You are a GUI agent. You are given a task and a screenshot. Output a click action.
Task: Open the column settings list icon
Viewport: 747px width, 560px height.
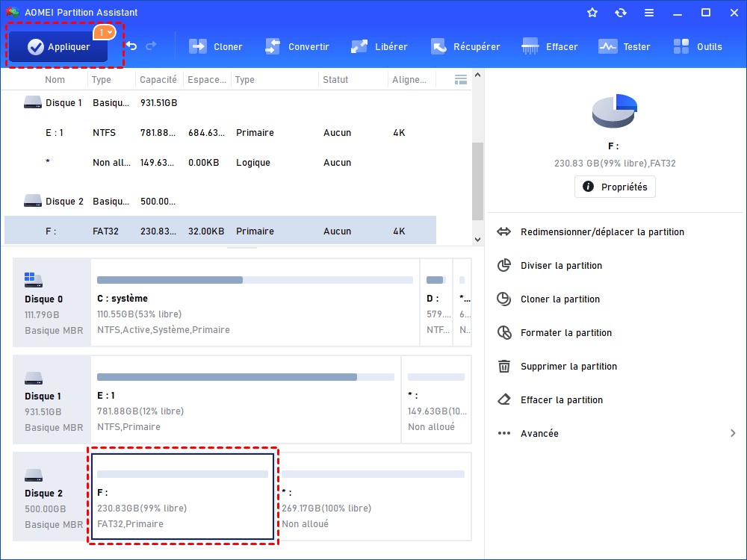tap(461, 79)
